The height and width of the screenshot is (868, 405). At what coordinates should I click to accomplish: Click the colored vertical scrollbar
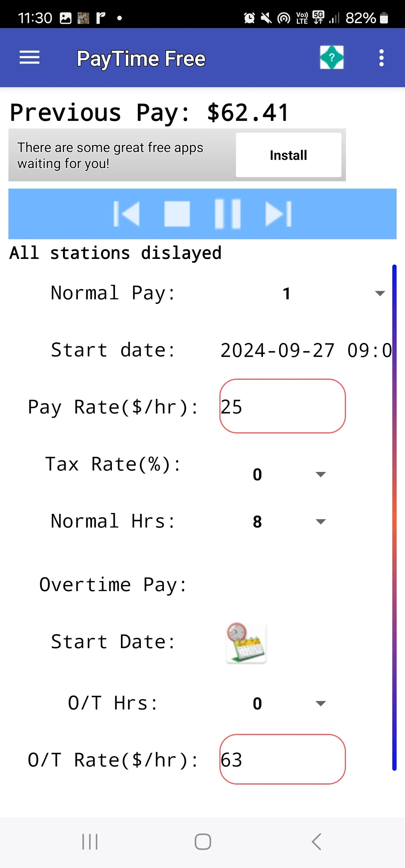tap(394, 517)
